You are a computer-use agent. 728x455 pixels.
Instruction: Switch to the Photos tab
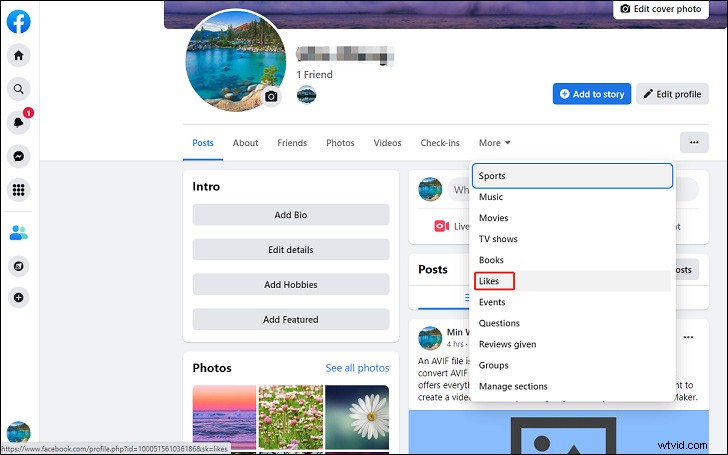click(x=340, y=143)
